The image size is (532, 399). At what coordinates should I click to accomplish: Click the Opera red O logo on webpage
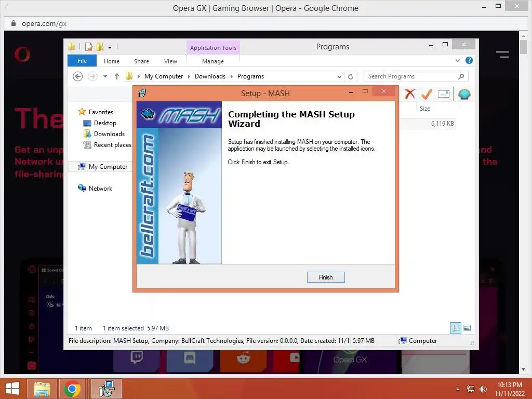[x=22, y=54]
